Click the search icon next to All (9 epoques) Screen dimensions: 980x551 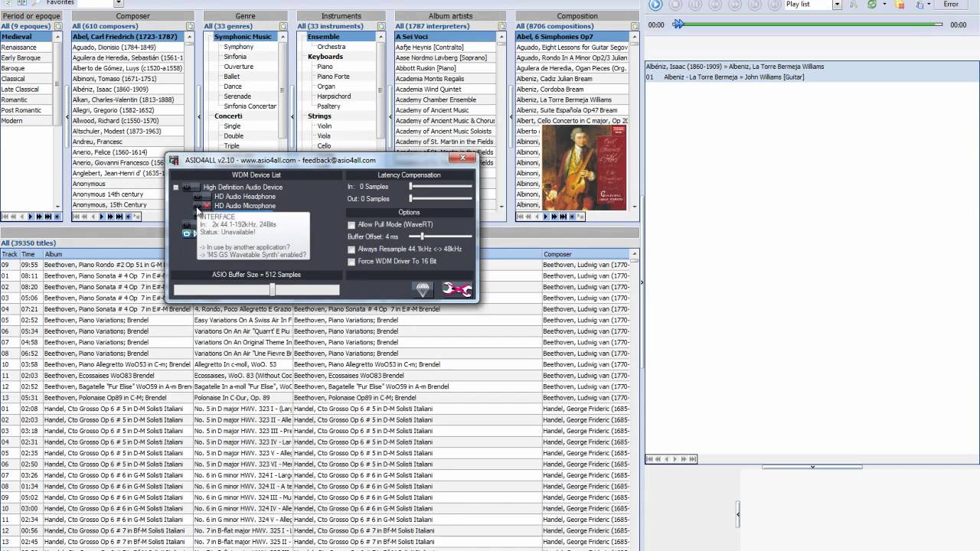[x=57, y=26]
